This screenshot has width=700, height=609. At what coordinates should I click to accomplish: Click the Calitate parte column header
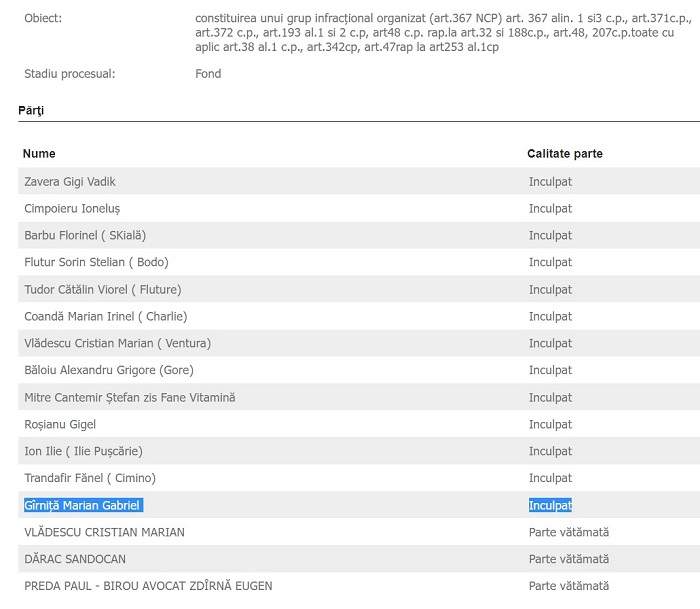pos(565,154)
